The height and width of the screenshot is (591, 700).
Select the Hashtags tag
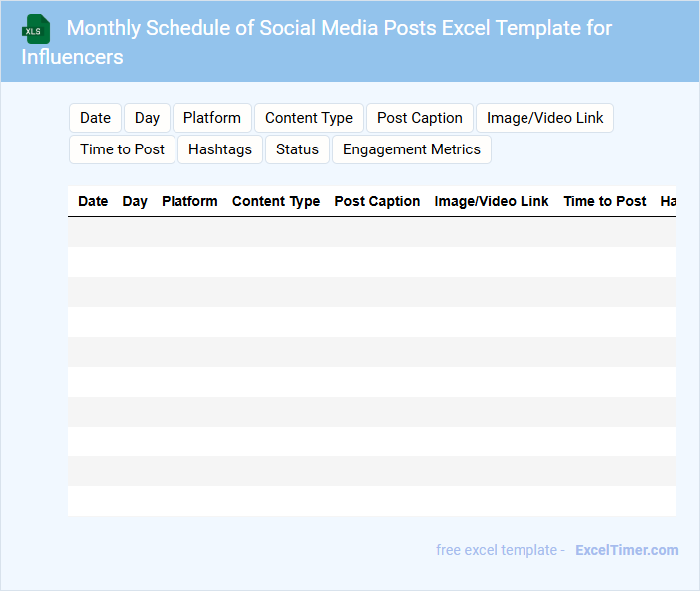point(220,149)
